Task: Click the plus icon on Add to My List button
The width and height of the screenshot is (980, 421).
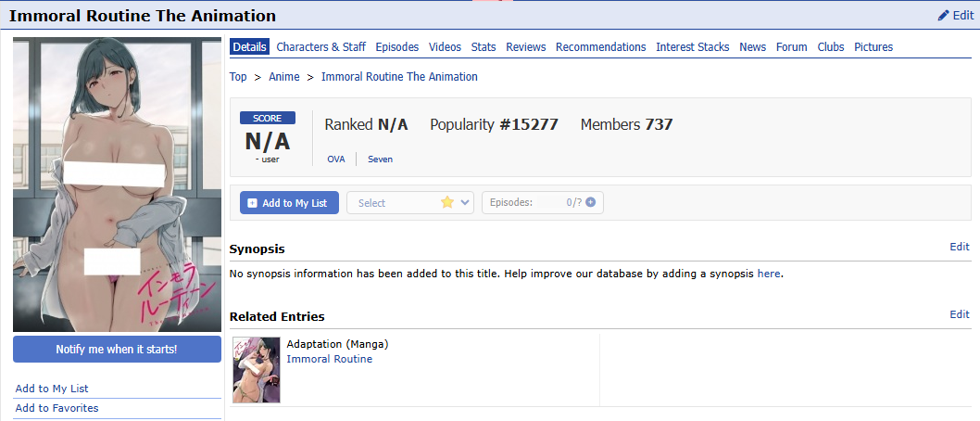Action: [x=253, y=203]
